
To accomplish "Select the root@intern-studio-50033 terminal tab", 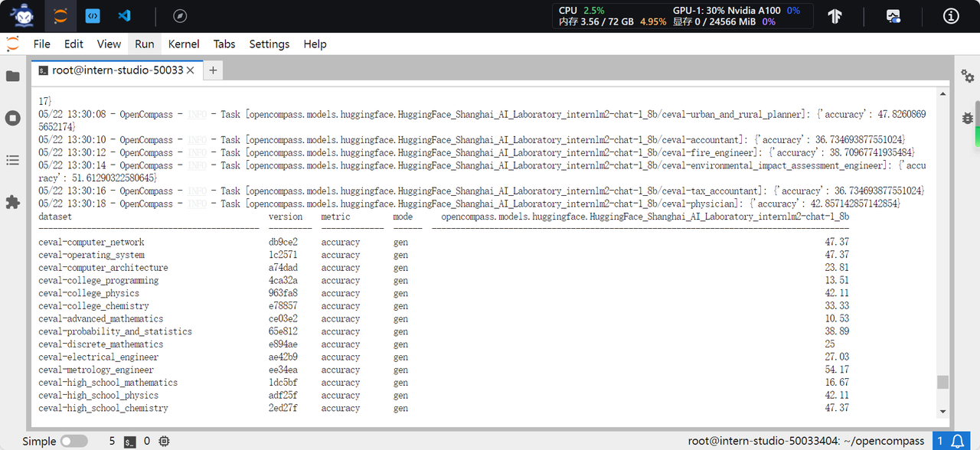I will pyautogui.click(x=117, y=70).
